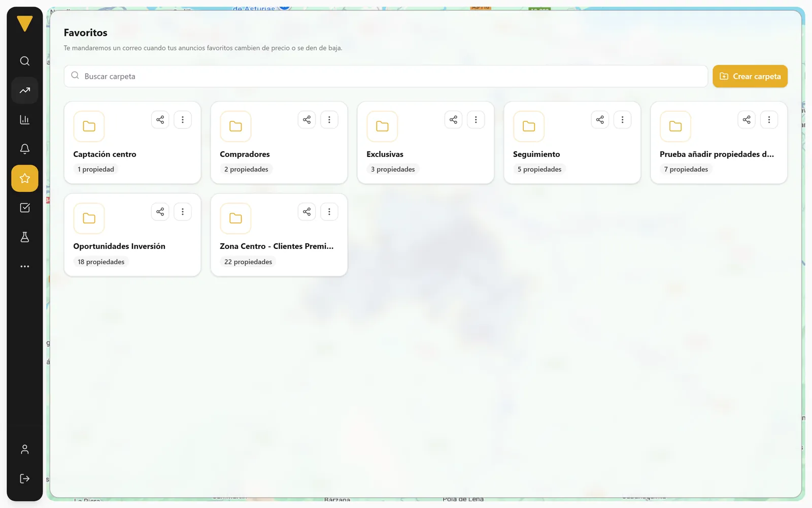Click the '5 propiedades' badge
The width and height of the screenshot is (812, 508).
point(539,169)
